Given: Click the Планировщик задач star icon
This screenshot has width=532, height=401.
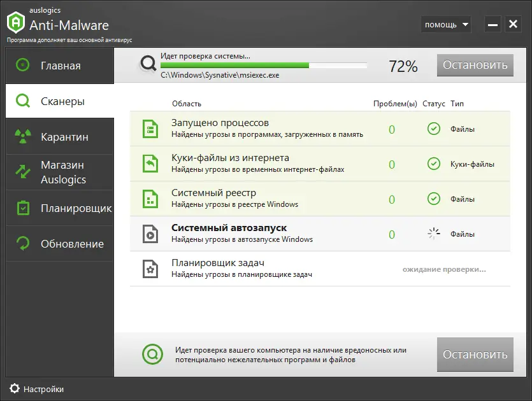Looking at the screenshot, I should point(150,269).
